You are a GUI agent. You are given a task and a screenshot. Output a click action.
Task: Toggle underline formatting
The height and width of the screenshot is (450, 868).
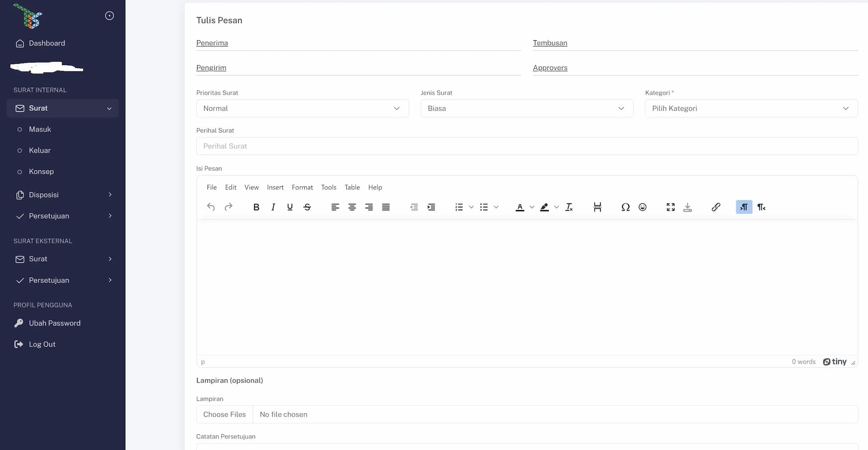290,207
